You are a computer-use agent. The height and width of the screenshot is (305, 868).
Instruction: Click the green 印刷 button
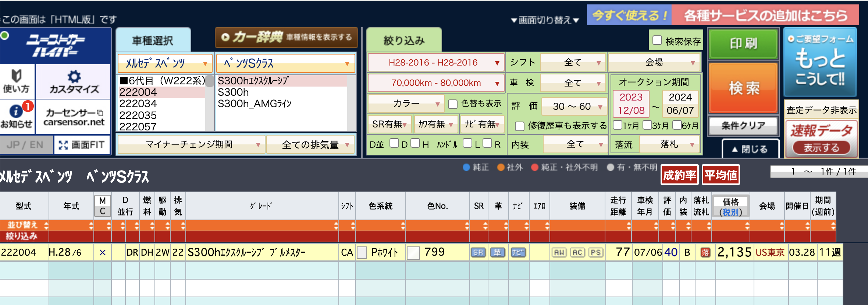(x=743, y=43)
